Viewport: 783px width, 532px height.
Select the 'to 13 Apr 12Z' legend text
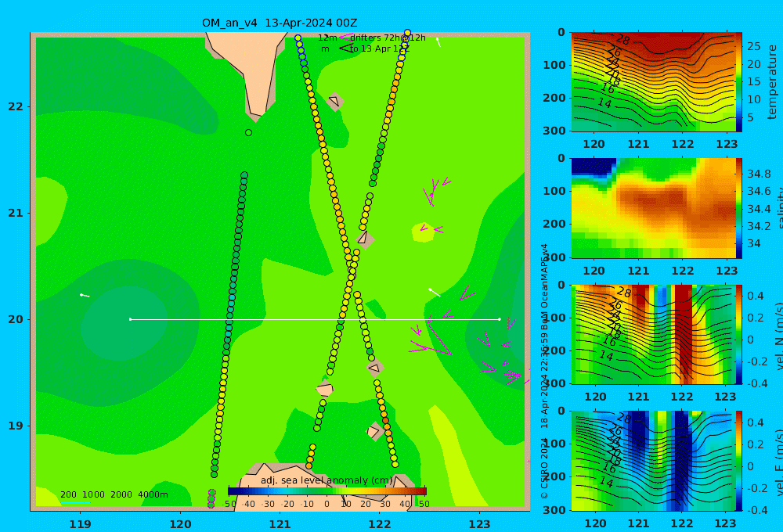coord(380,49)
